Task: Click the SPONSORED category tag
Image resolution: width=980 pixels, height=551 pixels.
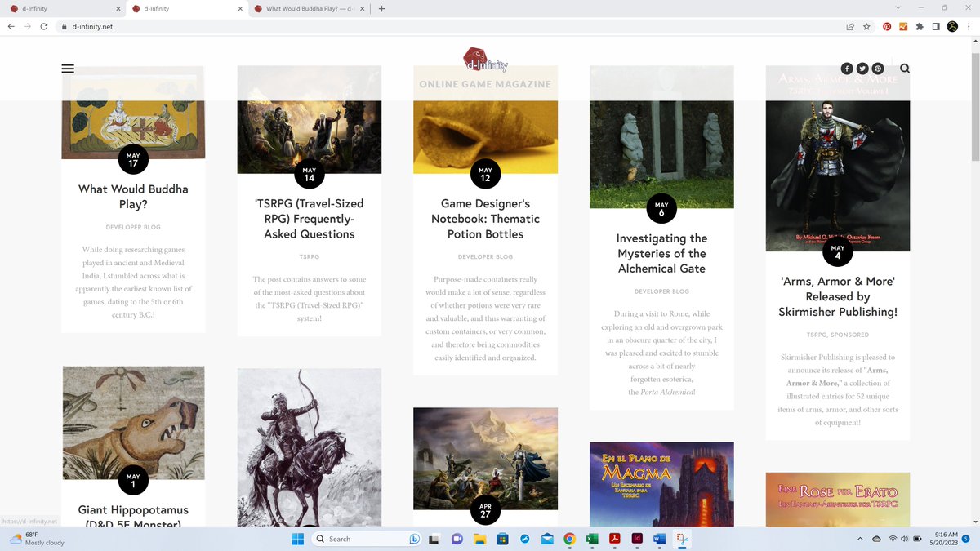Action: [850, 335]
